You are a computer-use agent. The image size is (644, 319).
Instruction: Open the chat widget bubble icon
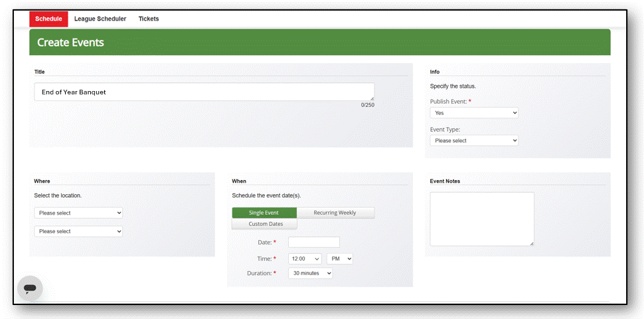click(30, 288)
